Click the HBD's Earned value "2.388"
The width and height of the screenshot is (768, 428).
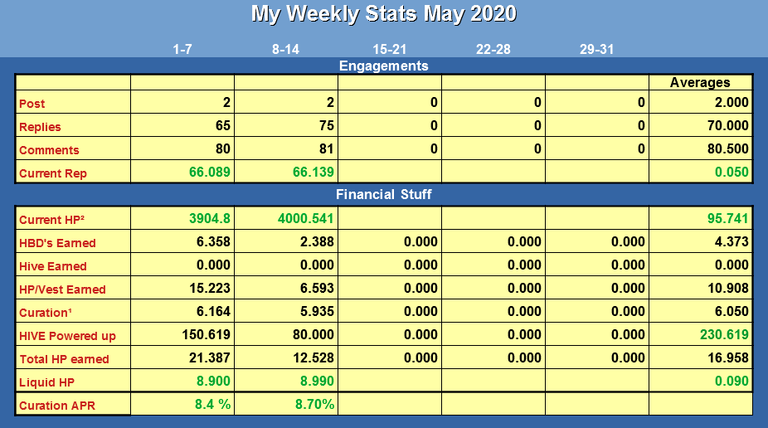pos(317,241)
